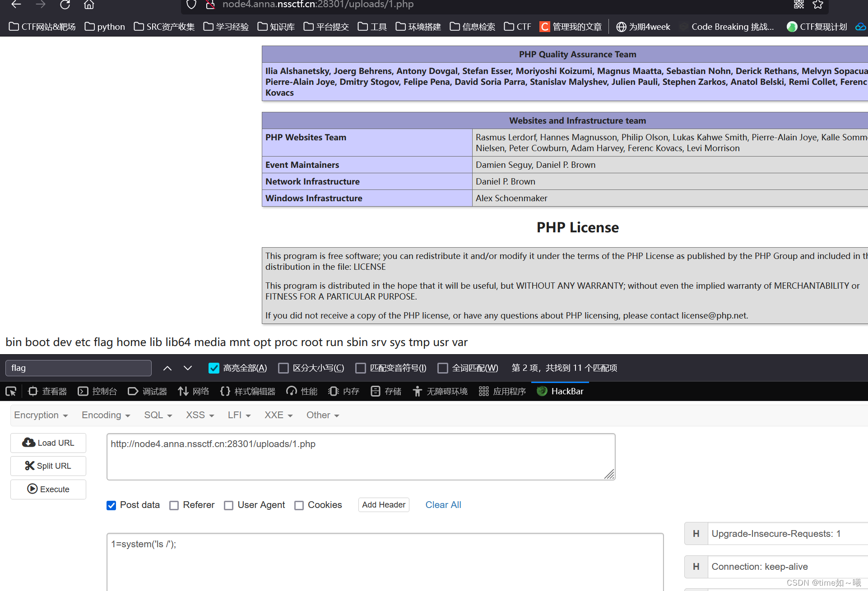Image resolution: width=868 pixels, height=591 pixels.
Task: Click the H button beside Upgrade-Insecure-Requests
Action: [696, 534]
